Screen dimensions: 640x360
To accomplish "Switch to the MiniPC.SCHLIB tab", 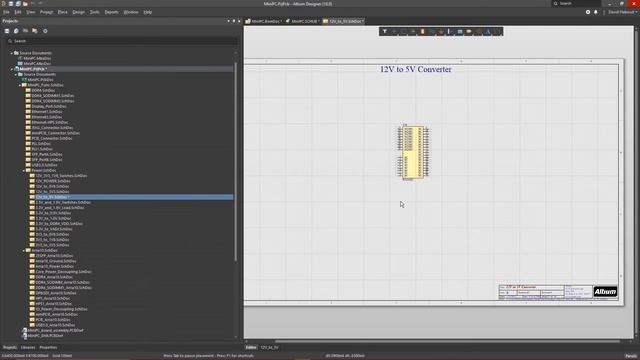I will 302,21.
